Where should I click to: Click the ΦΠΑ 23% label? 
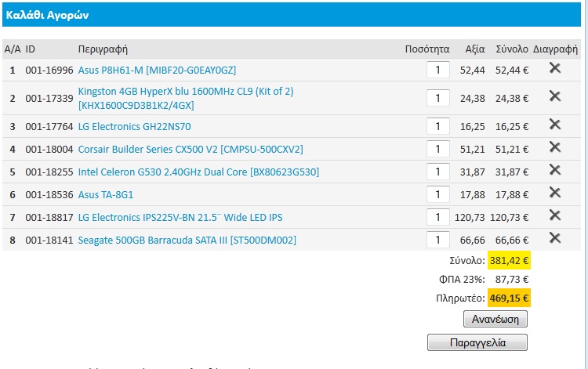tap(462, 280)
